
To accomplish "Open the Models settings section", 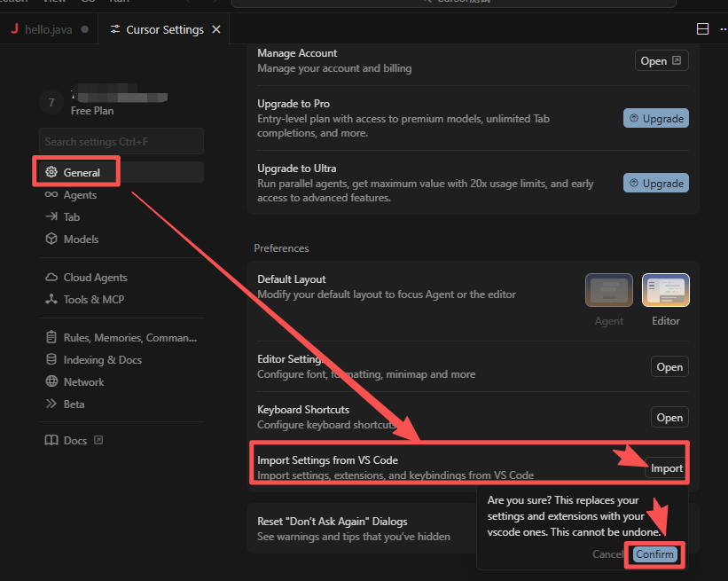I will pyautogui.click(x=121, y=239).
